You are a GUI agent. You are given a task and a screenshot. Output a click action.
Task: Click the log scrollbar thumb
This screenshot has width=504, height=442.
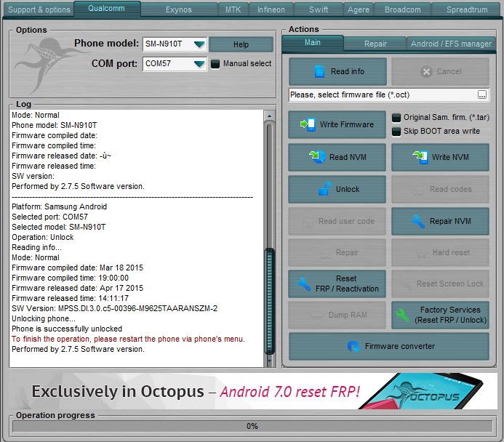point(269,301)
